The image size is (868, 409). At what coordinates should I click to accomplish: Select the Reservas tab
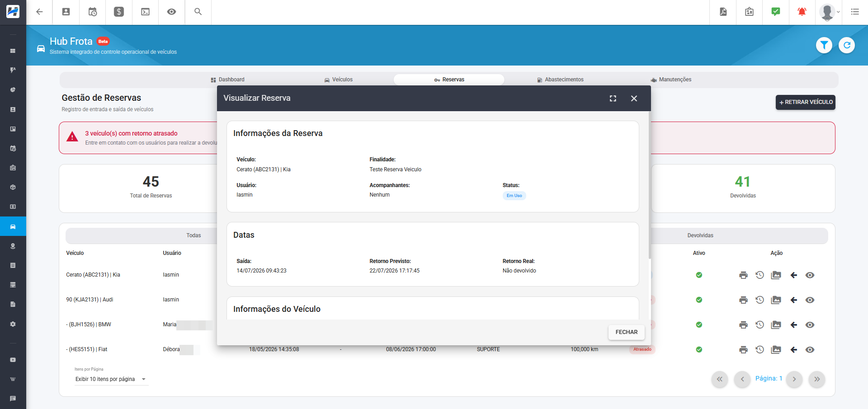coord(449,80)
